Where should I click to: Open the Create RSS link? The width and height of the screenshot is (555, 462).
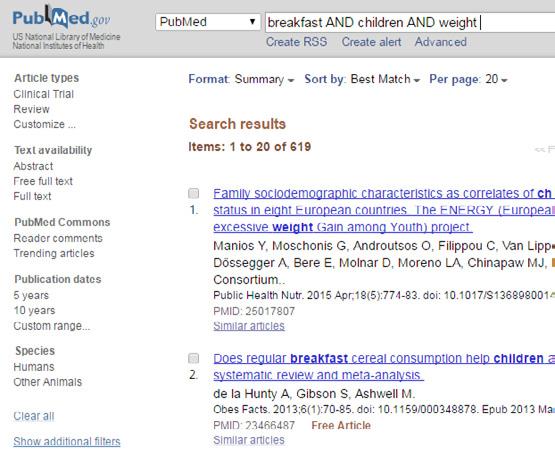tap(296, 42)
